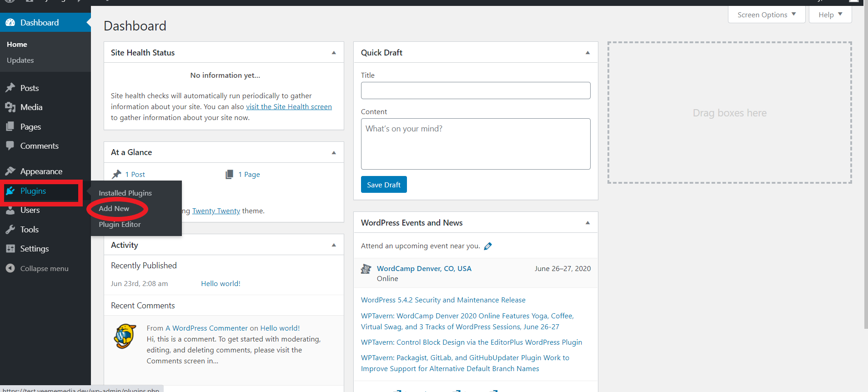868x392 pixels.
Task: Open WPTavern WordCamp Denver 2020 Online article
Action: pos(467,321)
